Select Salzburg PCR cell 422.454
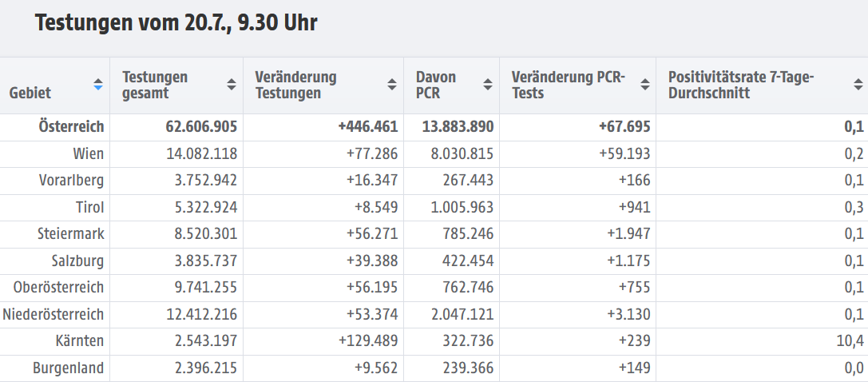Image resolution: width=868 pixels, height=382 pixels. [468, 261]
